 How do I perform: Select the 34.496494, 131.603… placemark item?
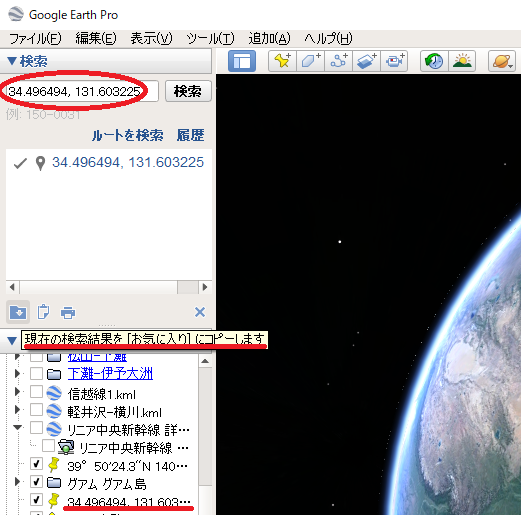point(129,502)
